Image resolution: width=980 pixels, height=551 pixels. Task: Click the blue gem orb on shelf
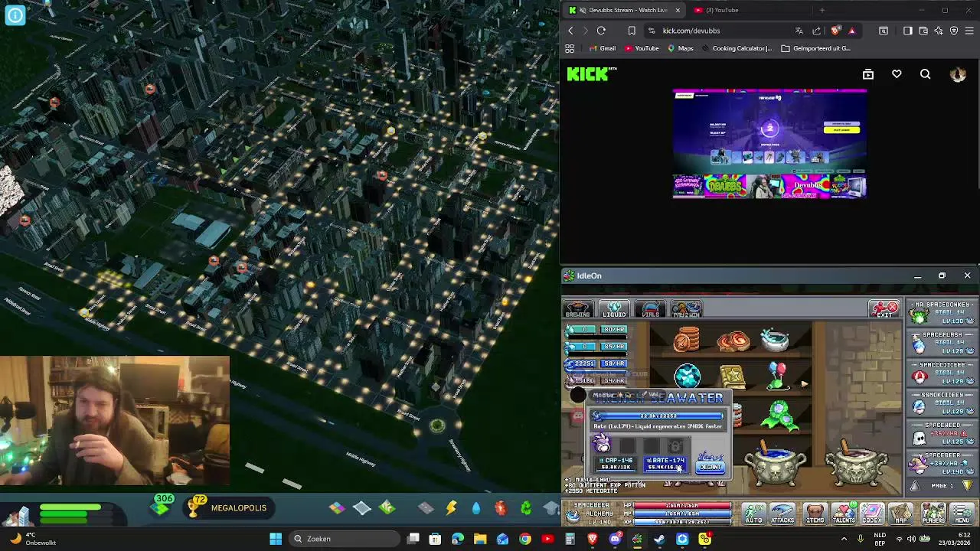687,376
